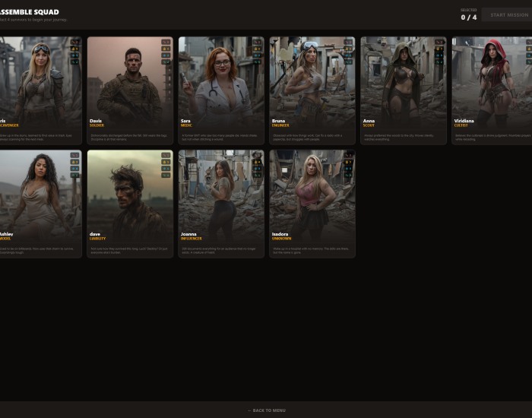The image size is (532, 418).
Task: Click Anna's red stat badge
Action: [x=439, y=42]
